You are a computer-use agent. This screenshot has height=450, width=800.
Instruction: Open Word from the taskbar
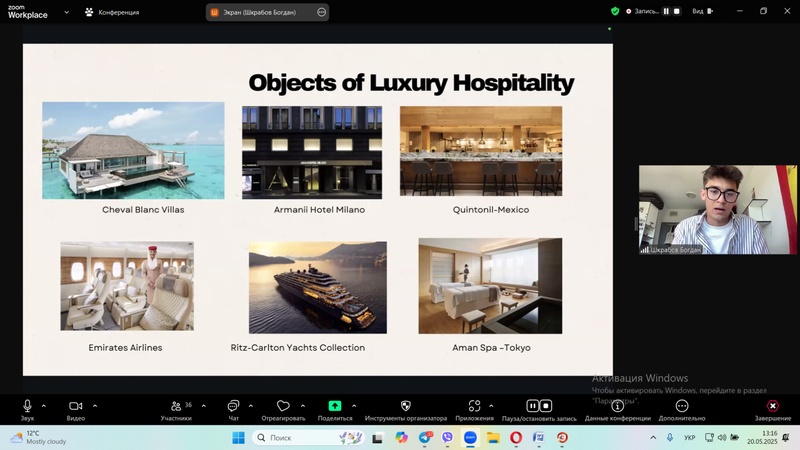539,438
